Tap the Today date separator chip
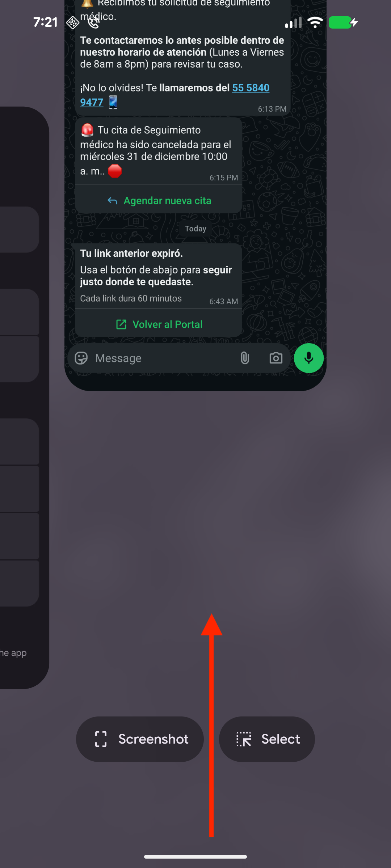Viewport: 391px width, 868px height. 195,229
